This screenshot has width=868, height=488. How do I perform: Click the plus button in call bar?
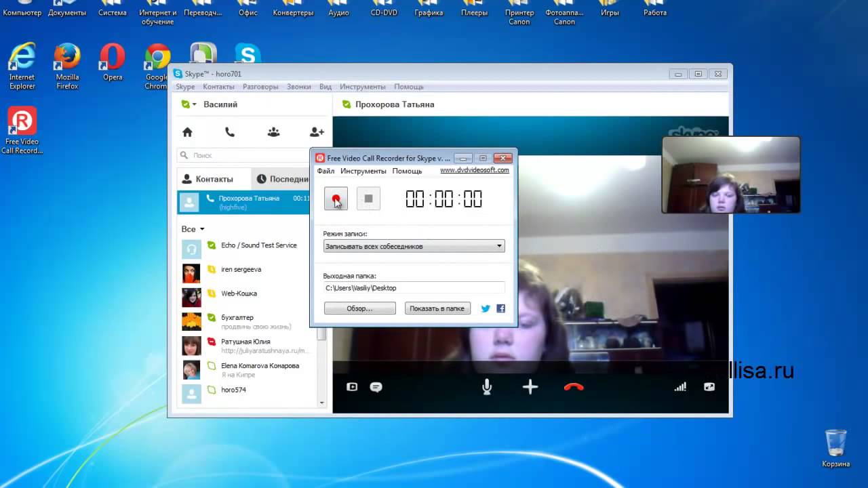530,387
